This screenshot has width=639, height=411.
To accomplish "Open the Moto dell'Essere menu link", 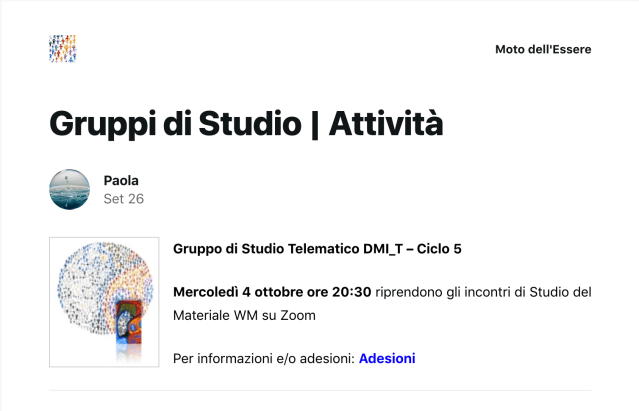I will [543, 49].
